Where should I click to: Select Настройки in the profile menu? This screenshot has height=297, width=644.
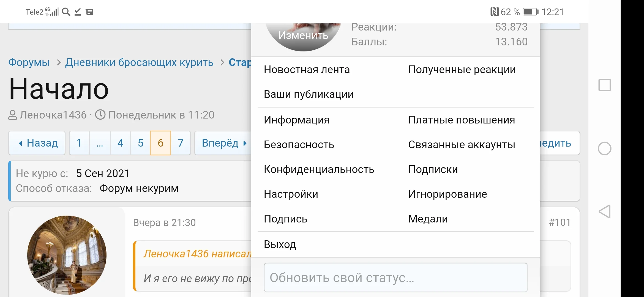tap(290, 194)
